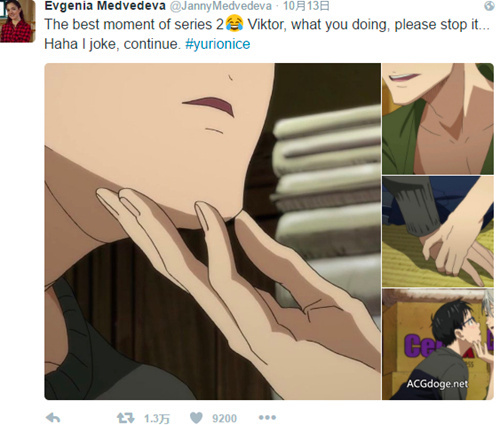500x425 pixels.
Task: Open the bottom-right glasses character thumbnail
Action: (x=438, y=344)
